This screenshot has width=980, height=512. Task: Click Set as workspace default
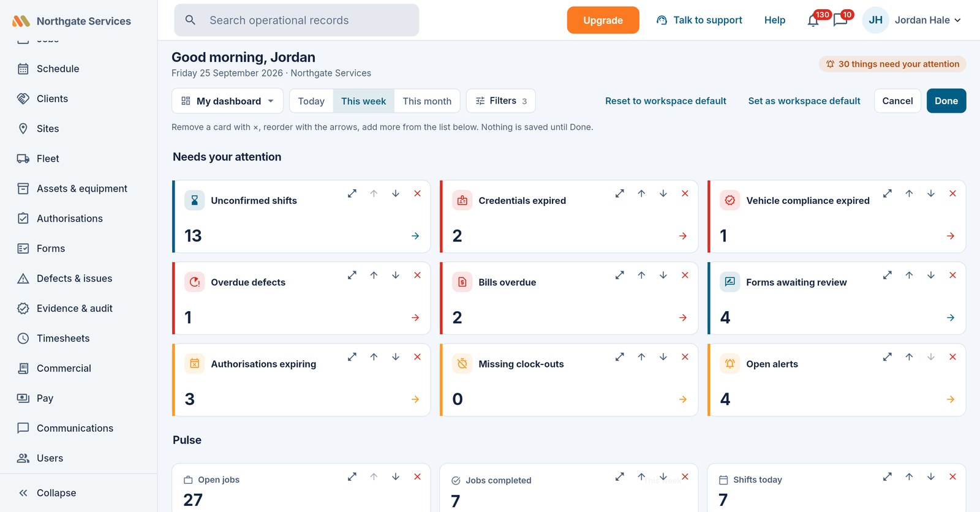point(804,101)
